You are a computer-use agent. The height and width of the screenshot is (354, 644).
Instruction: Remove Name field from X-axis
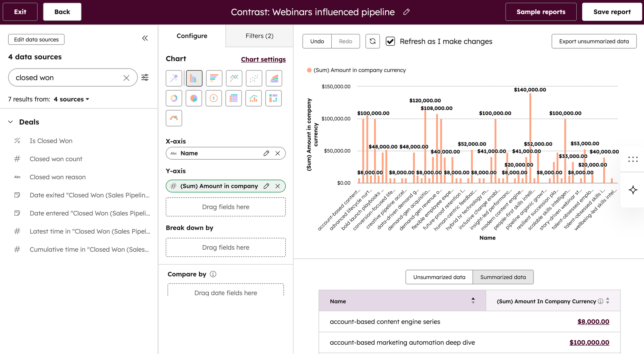(278, 154)
